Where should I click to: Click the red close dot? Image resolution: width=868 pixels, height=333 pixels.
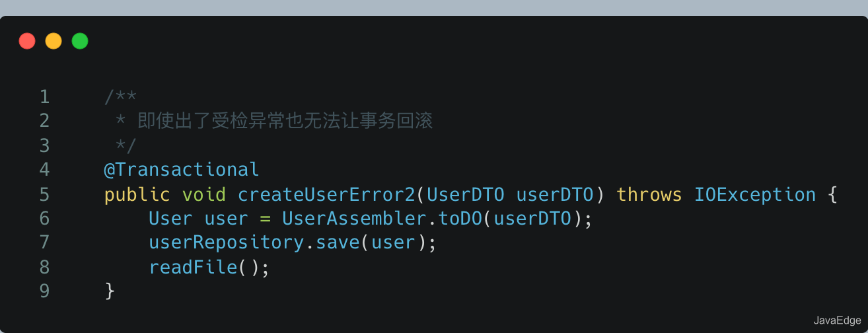click(x=27, y=41)
